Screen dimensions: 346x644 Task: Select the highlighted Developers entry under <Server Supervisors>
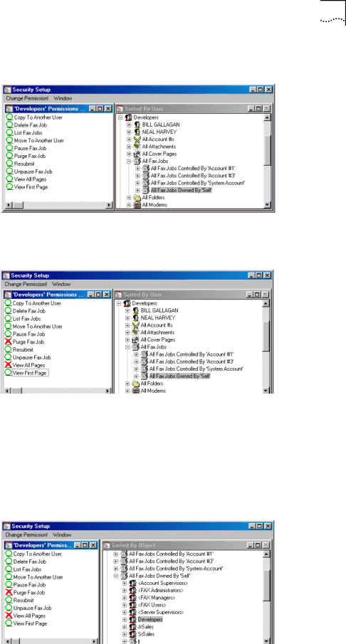coord(150,619)
